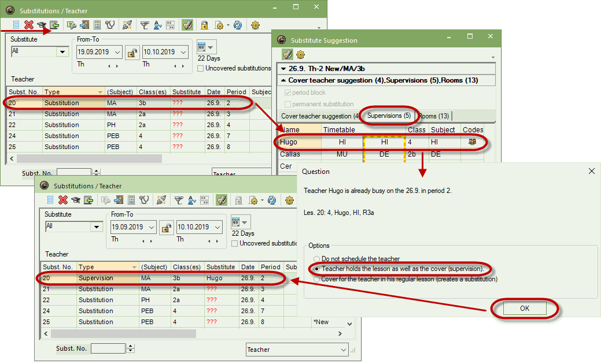601x364 pixels.
Task: Click wrench substitution suggestion icon in back Substitutions window
Action: coord(71,25)
